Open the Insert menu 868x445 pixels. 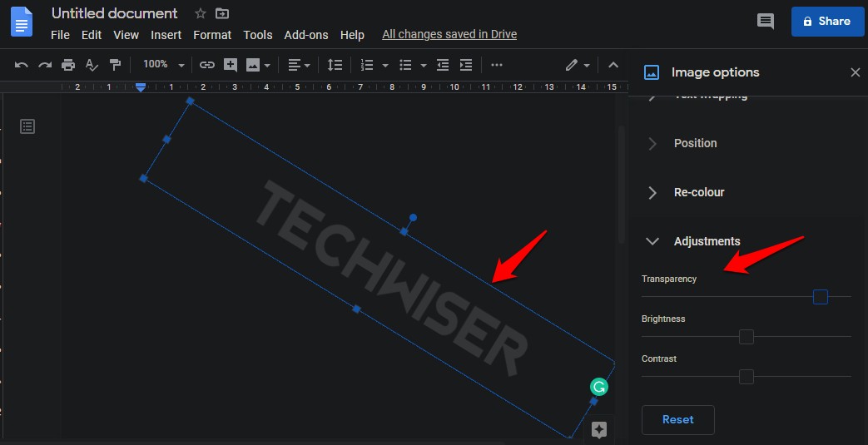pyautogui.click(x=166, y=35)
